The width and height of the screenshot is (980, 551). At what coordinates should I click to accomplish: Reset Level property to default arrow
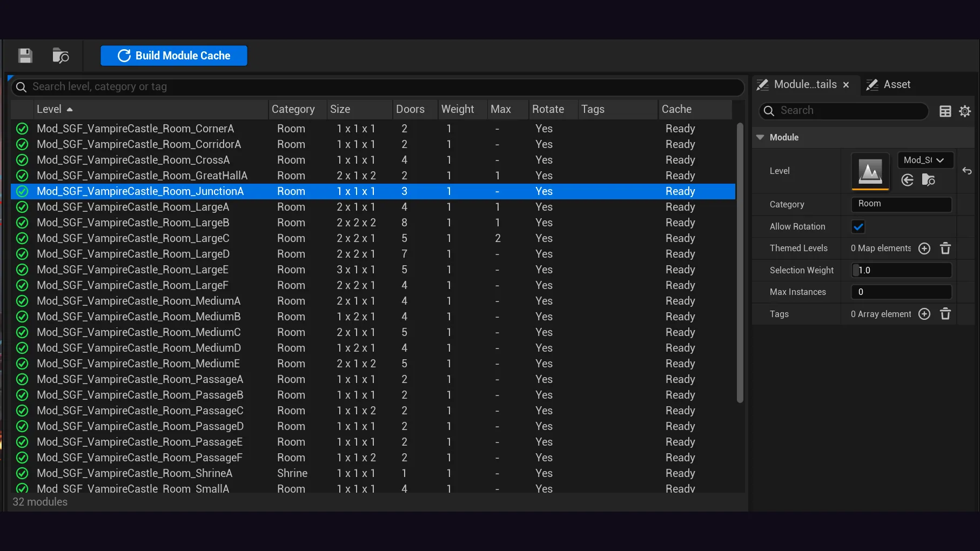(x=967, y=171)
